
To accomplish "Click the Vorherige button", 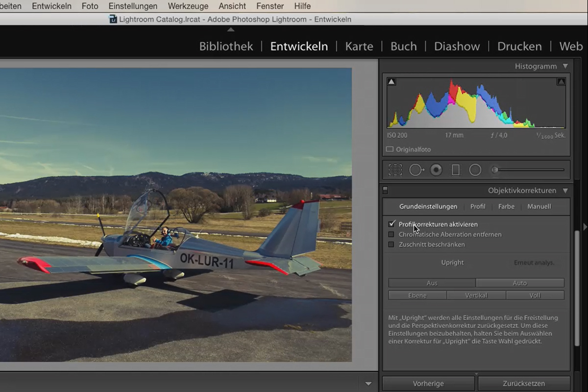I will (x=428, y=384).
